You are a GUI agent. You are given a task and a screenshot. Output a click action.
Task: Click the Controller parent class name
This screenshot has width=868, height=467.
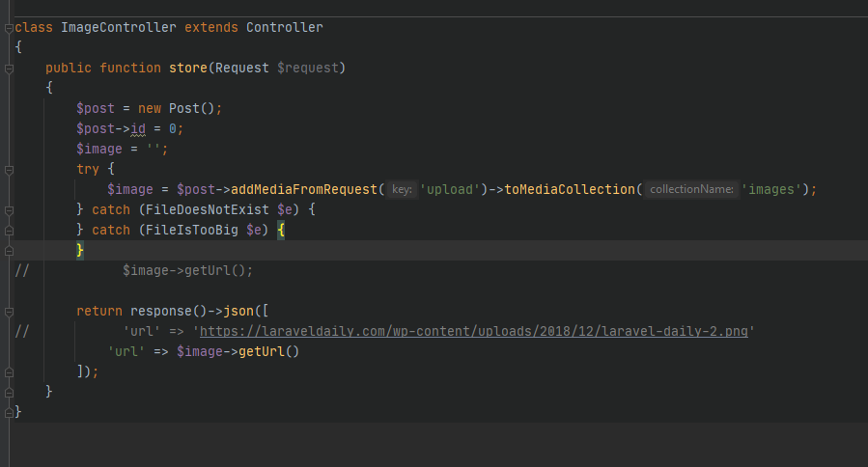pos(285,27)
